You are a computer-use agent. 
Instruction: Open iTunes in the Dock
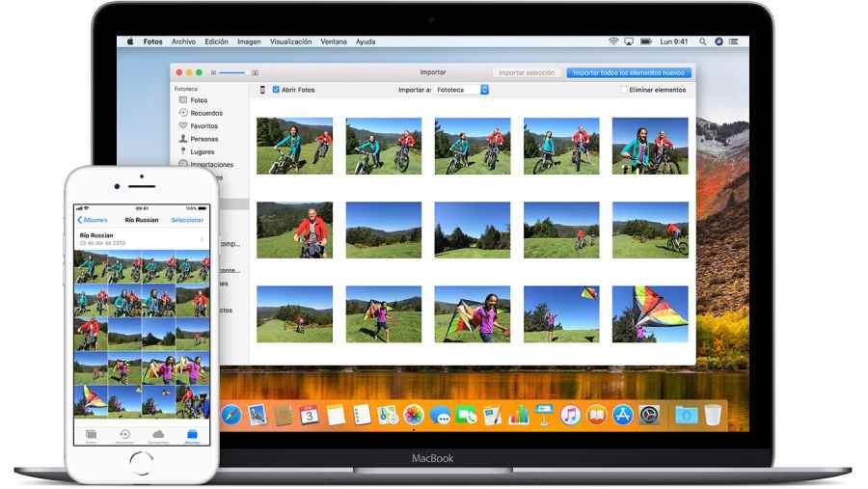pyautogui.click(x=570, y=415)
